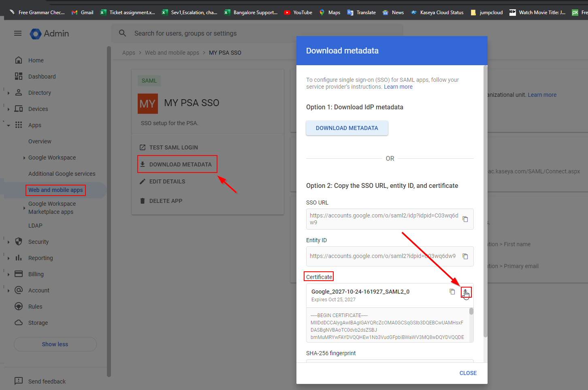Open Overview under Apps
Screen dimensions: 588x390
pyautogui.click(x=40, y=141)
